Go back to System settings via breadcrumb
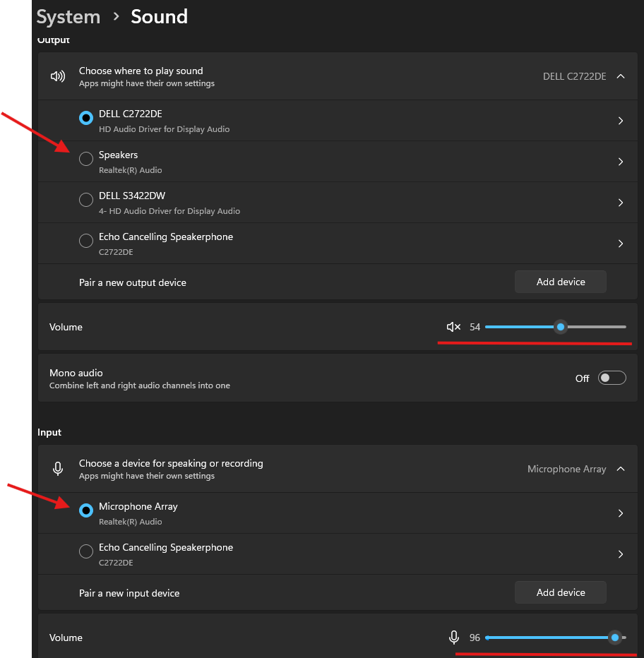 (68, 16)
